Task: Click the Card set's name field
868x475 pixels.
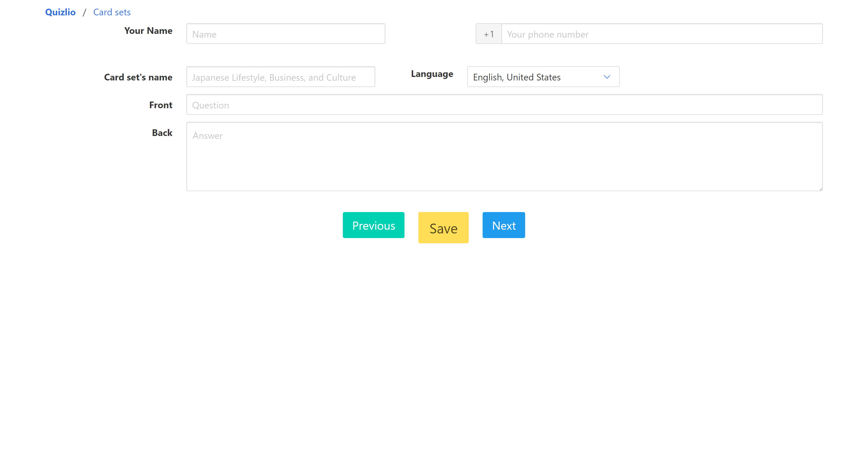Action: coord(280,77)
